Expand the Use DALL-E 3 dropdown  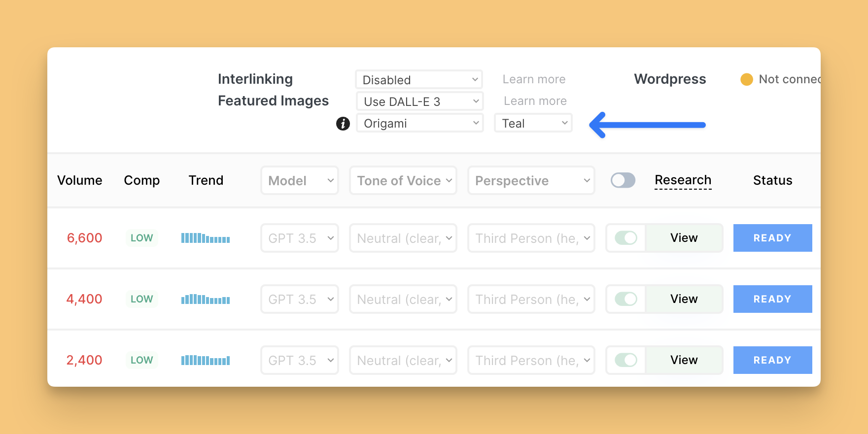pyautogui.click(x=419, y=101)
